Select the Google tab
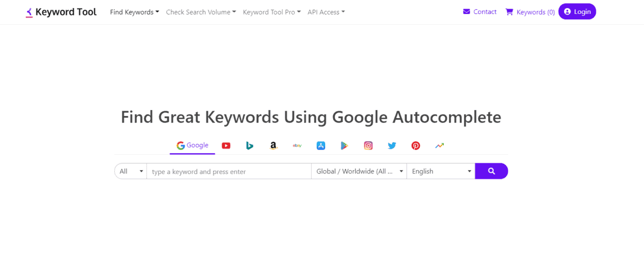The image size is (644, 268). click(x=192, y=146)
